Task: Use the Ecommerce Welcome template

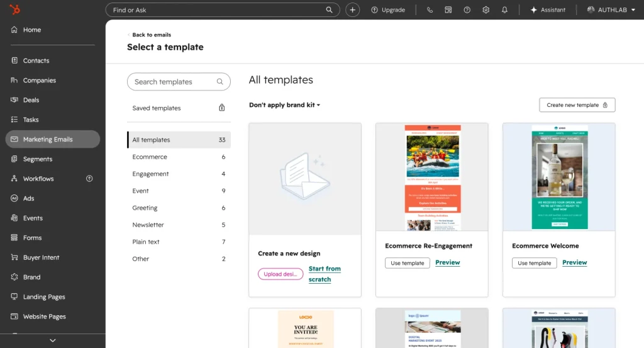Action: click(x=535, y=263)
